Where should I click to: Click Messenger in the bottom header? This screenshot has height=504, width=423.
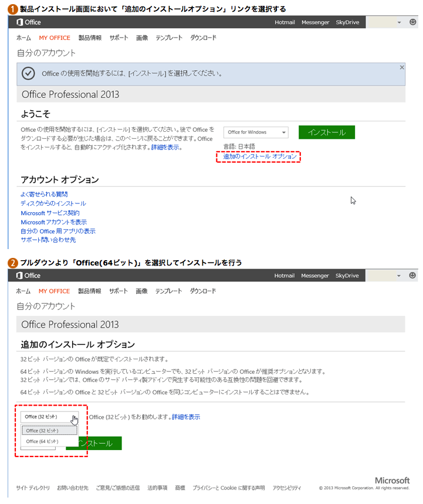[x=315, y=275]
